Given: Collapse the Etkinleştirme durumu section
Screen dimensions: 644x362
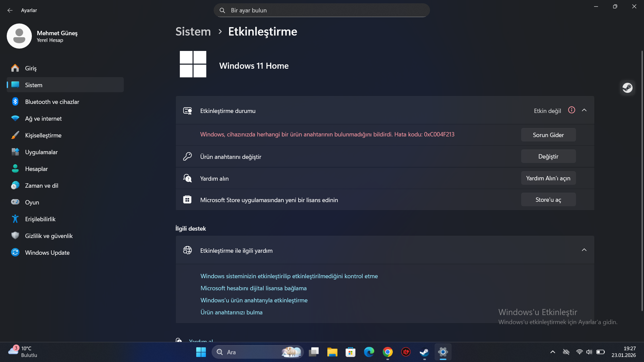Looking at the screenshot, I should [x=584, y=110].
